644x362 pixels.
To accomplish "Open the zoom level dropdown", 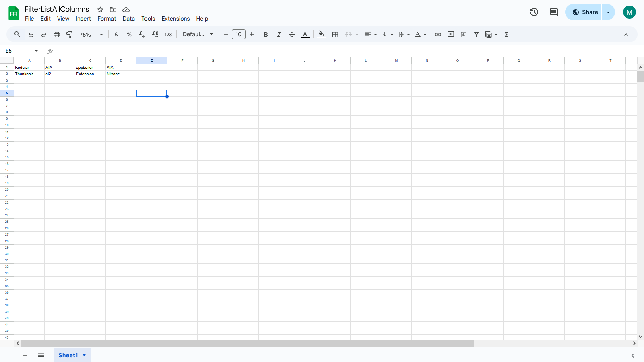I will 91,35.
